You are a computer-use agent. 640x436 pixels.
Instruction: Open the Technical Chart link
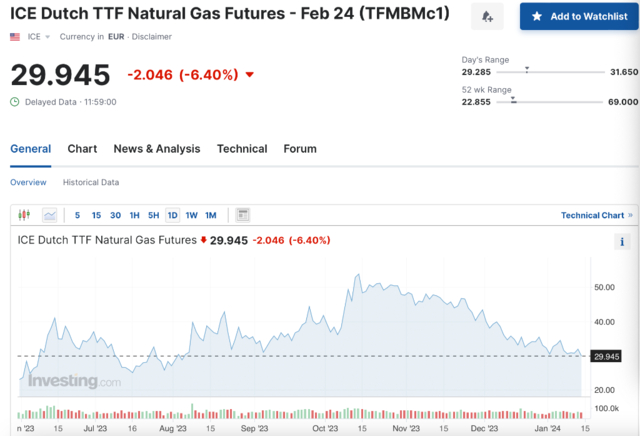pos(597,215)
